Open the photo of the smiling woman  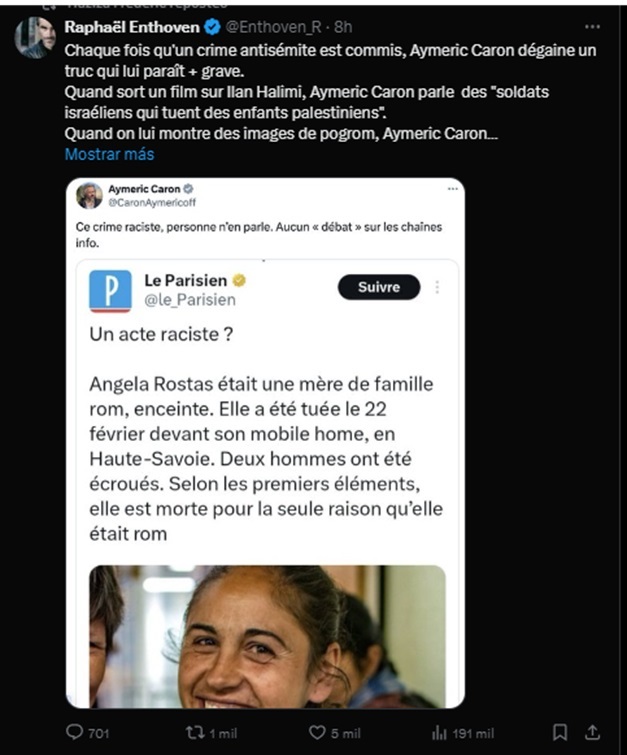tap(266, 636)
